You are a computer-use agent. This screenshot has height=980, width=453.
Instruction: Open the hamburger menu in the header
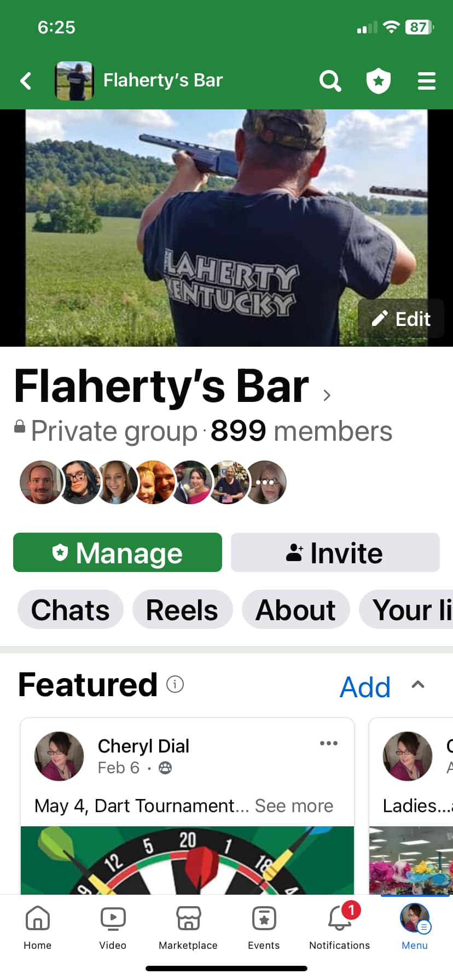pyautogui.click(x=427, y=81)
